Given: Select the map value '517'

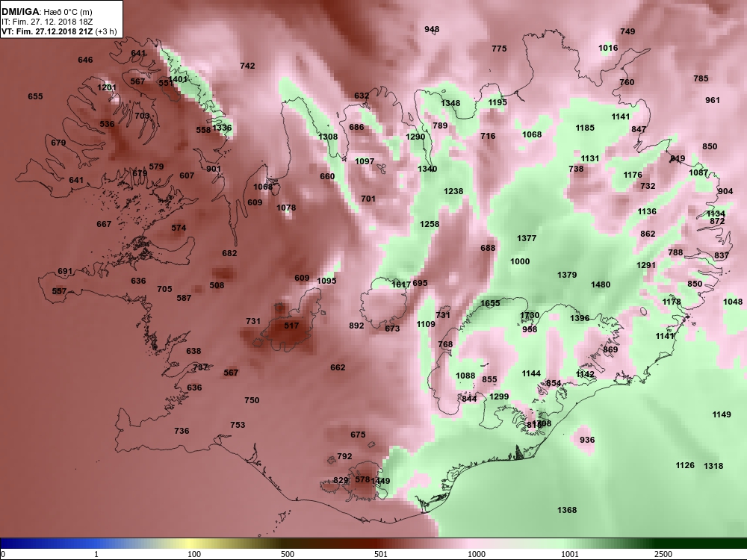Looking at the screenshot, I should pos(291,326).
